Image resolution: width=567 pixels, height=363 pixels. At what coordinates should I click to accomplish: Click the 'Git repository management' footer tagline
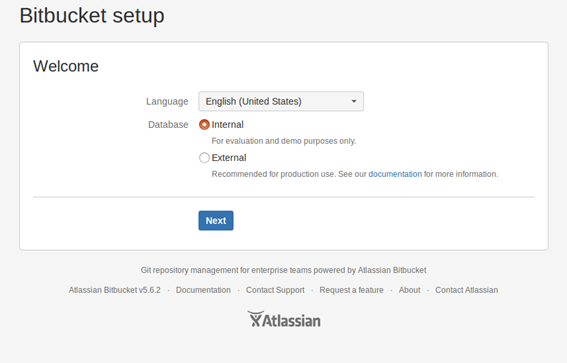coord(284,270)
